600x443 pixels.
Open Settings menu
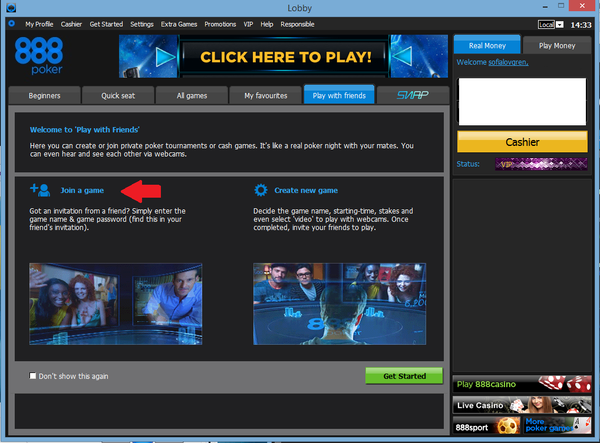point(142,24)
